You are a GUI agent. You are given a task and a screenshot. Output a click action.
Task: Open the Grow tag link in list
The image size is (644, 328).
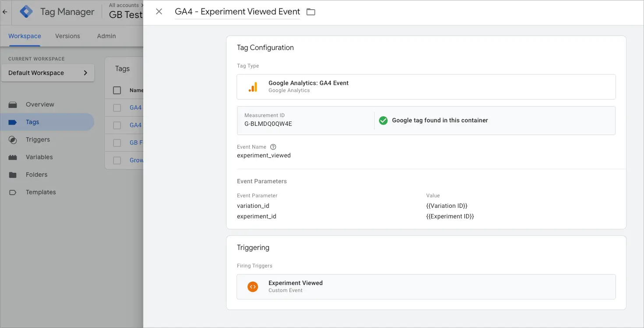click(x=136, y=160)
